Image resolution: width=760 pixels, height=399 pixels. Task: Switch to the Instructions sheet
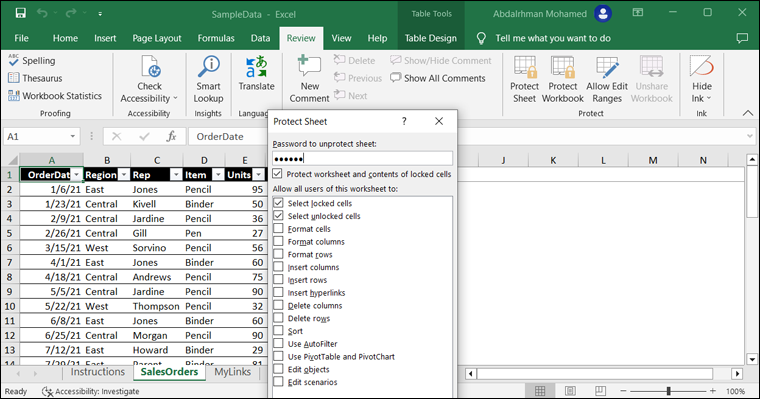click(97, 372)
